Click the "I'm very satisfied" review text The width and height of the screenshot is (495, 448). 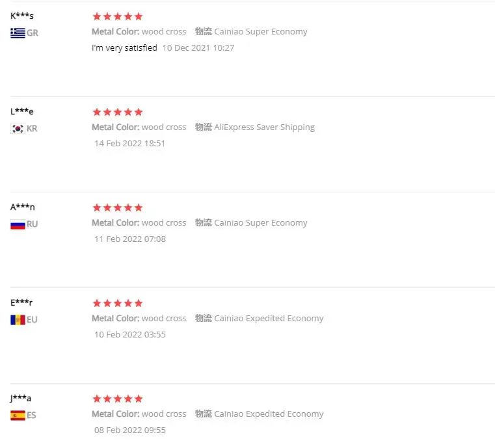tap(125, 47)
